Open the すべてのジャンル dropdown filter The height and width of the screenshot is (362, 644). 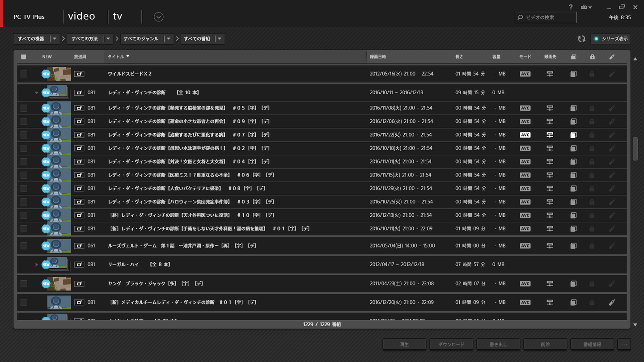168,39
